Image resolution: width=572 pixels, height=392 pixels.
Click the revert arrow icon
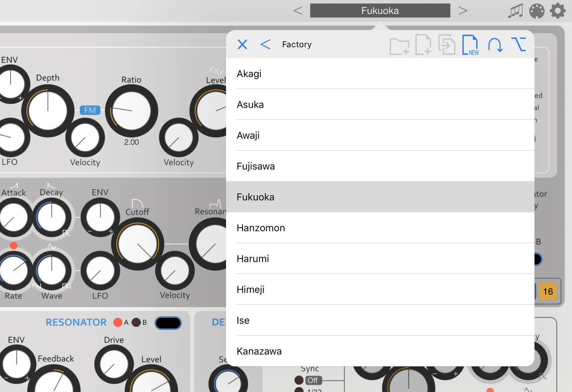click(x=495, y=45)
